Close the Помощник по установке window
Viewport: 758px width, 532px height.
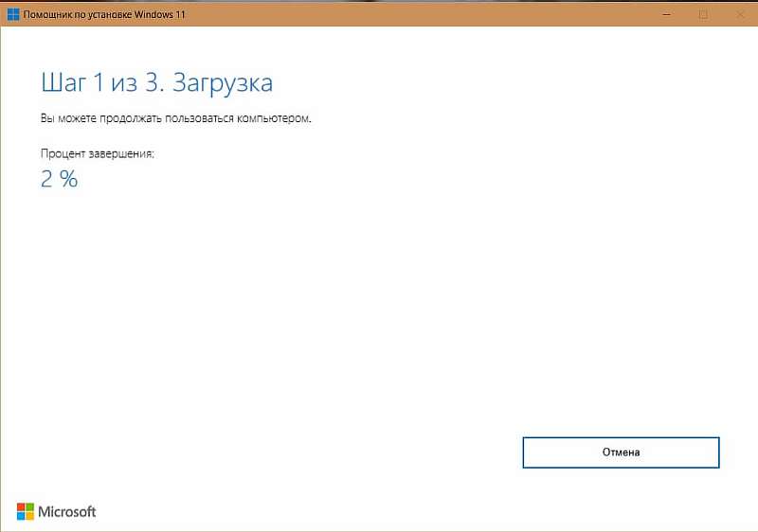(737, 14)
